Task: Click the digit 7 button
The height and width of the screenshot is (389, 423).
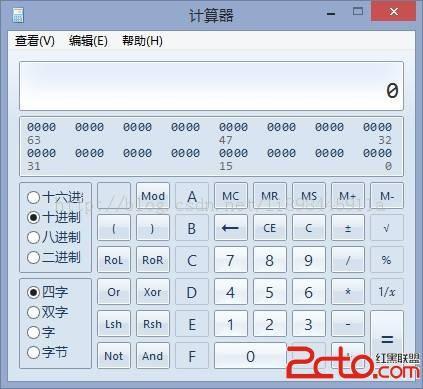Action: pyautogui.click(x=231, y=260)
